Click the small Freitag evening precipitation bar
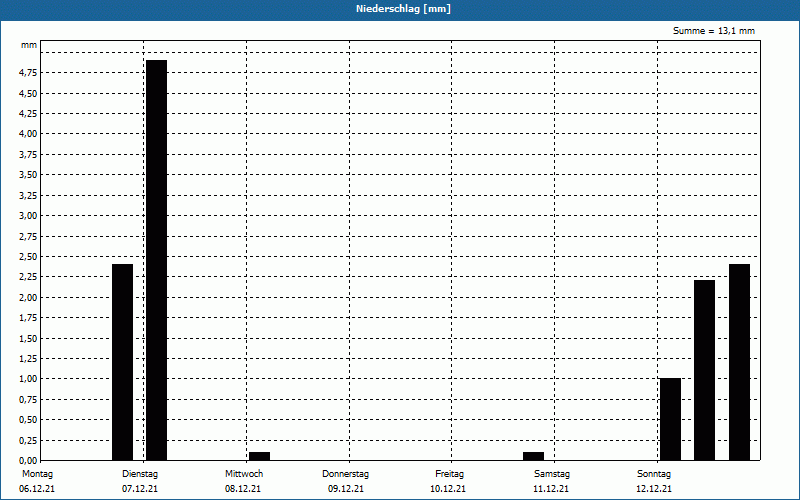Image resolution: width=800 pixels, height=500 pixels. pyautogui.click(x=534, y=456)
